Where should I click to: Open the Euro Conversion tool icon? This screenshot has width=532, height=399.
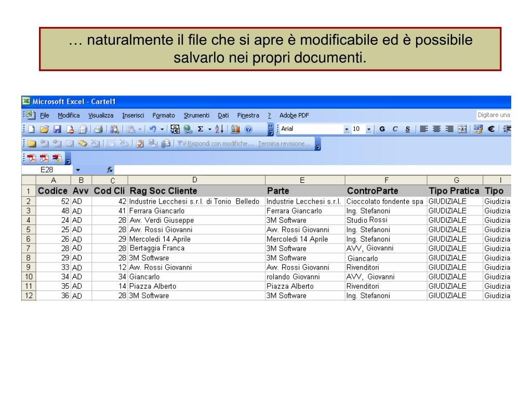click(x=175, y=129)
